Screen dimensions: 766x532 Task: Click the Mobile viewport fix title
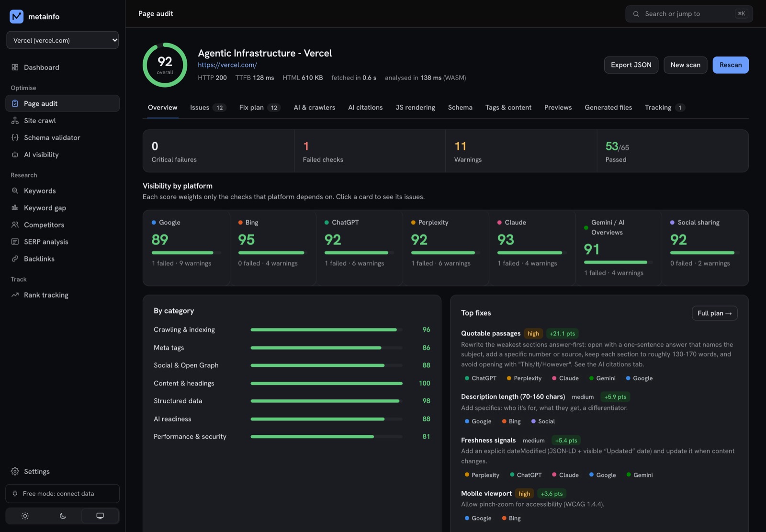tap(486, 493)
